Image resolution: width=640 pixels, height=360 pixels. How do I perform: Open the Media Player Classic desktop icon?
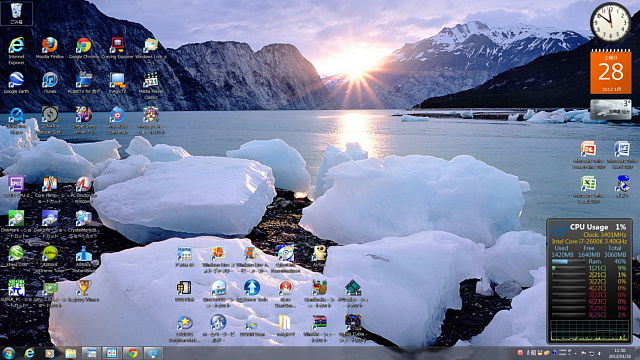(151, 85)
